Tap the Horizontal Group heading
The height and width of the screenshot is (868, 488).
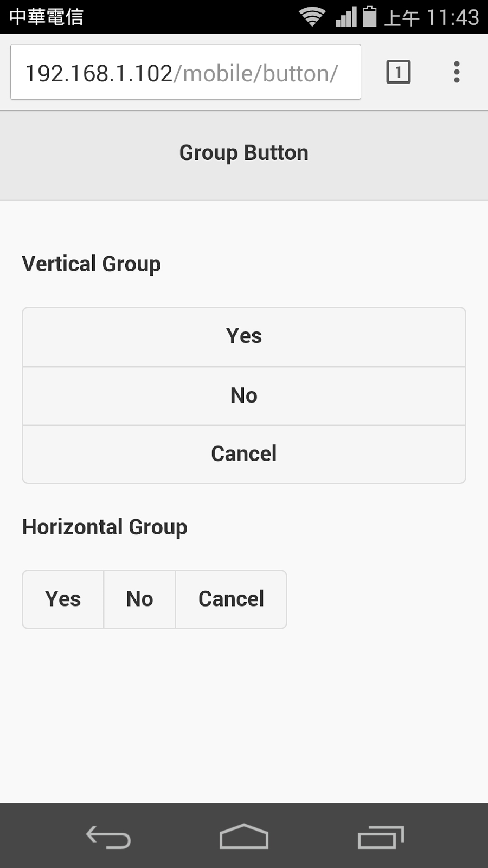(x=105, y=527)
